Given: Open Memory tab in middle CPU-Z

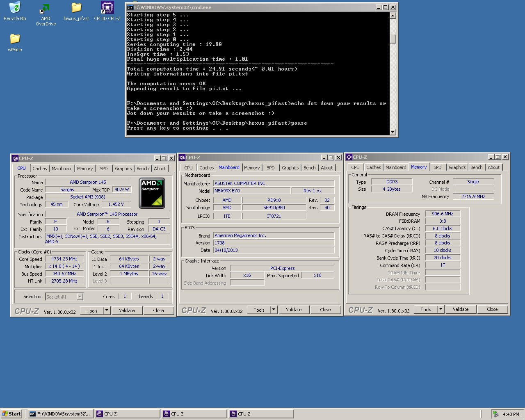Looking at the screenshot, I should coord(252,168).
